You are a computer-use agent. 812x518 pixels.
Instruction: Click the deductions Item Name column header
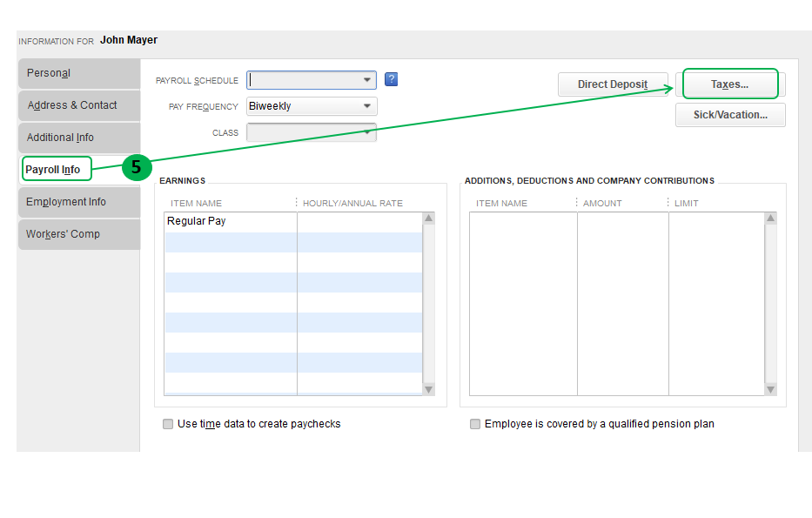click(501, 204)
